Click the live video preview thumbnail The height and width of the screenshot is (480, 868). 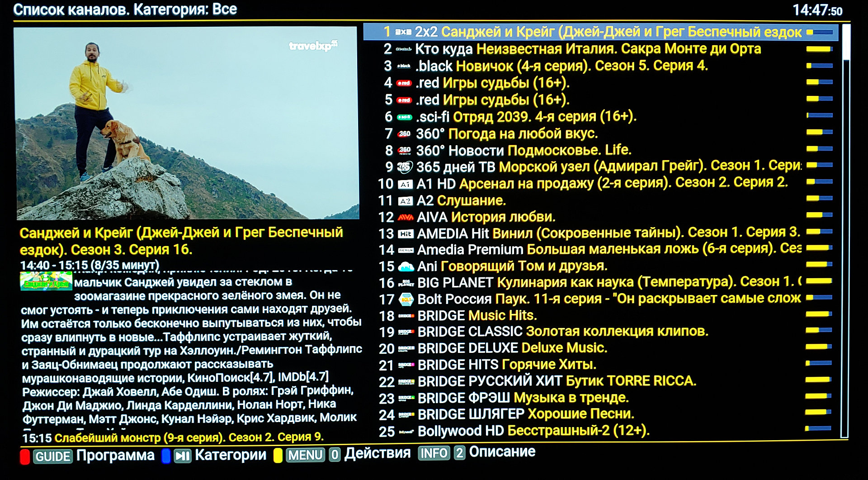(187, 123)
